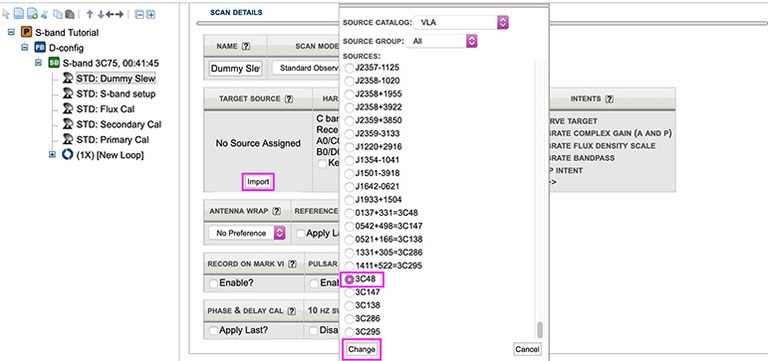The width and height of the screenshot is (768, 361).
Task: Click the Import button under Target Source
Action: (258, 182)
